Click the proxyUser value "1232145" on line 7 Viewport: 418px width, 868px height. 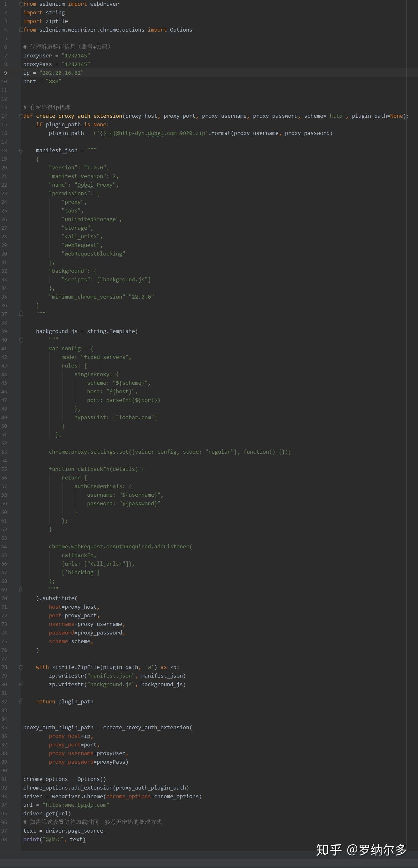pos(76,56)
